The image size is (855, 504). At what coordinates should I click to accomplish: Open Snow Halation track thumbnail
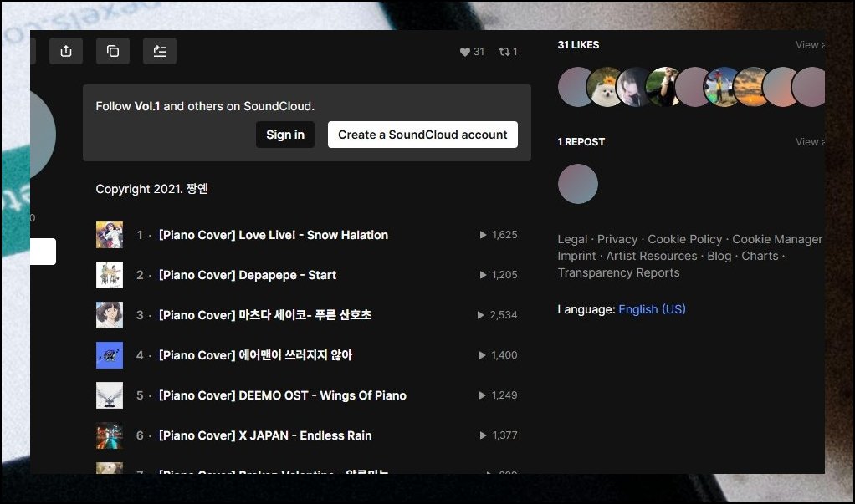110,235
